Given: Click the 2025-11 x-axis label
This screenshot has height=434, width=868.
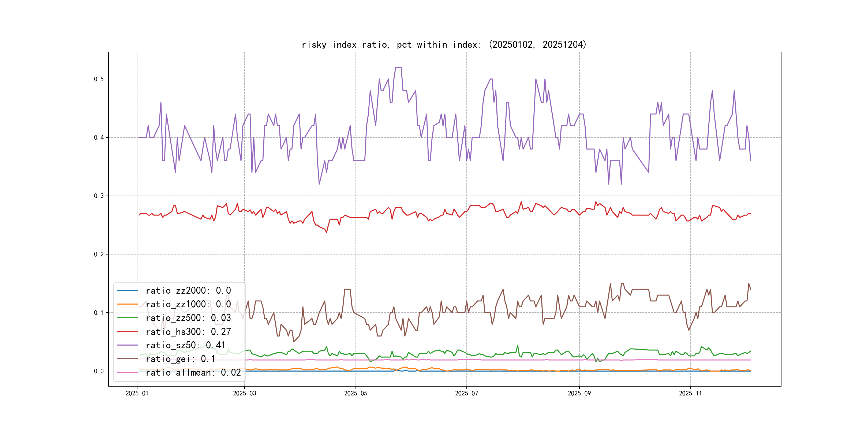Looking at the screenshot, I should pyautogui.click(x=690, y=393).
